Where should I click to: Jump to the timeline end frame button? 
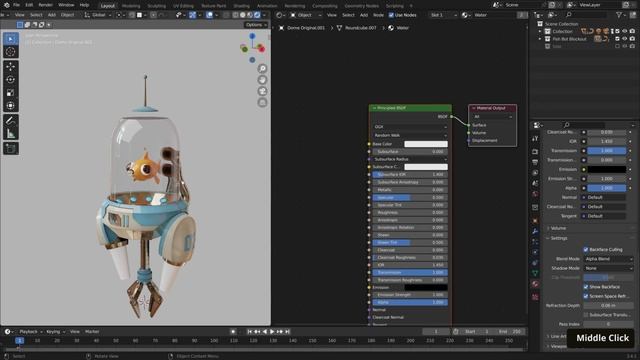tap(287, 331)
